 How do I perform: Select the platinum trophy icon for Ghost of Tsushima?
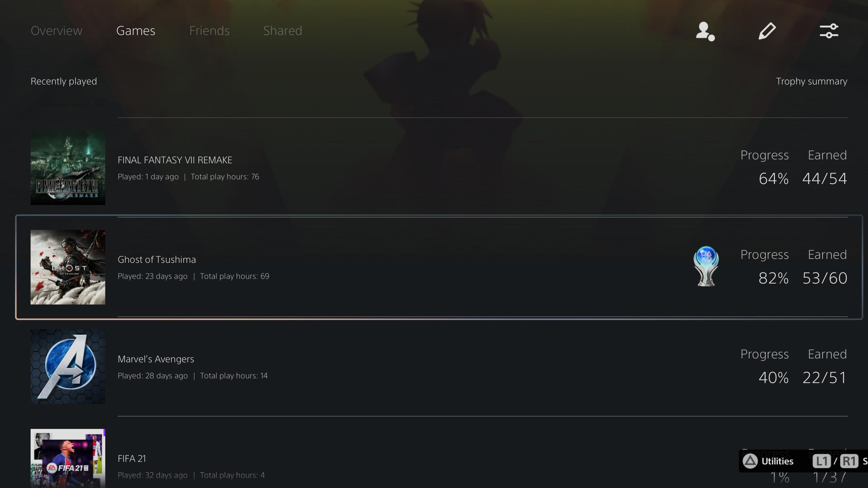tap(706, 266)
